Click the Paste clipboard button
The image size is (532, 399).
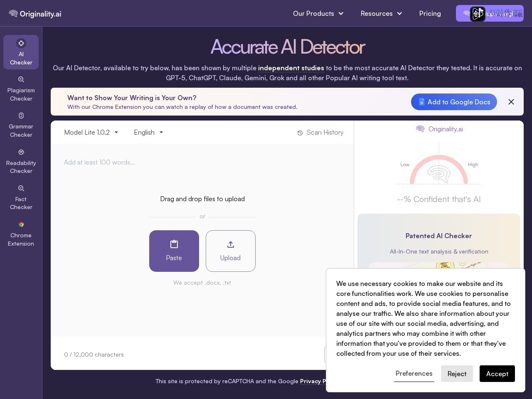click(174, 251)
